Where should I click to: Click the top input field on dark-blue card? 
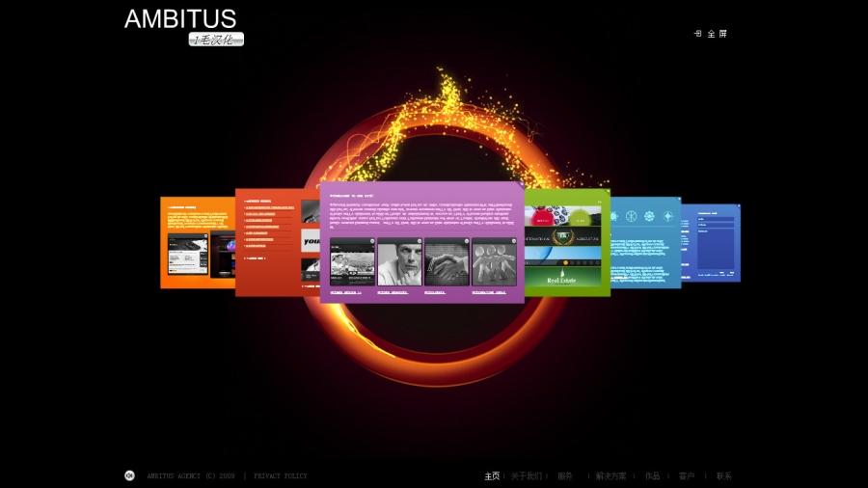pyautogui.click(x=716, y=219)
